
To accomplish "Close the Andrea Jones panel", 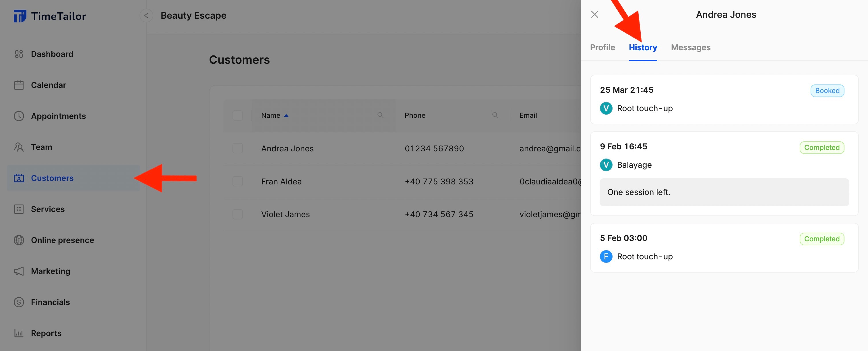I will coord(595,14).
